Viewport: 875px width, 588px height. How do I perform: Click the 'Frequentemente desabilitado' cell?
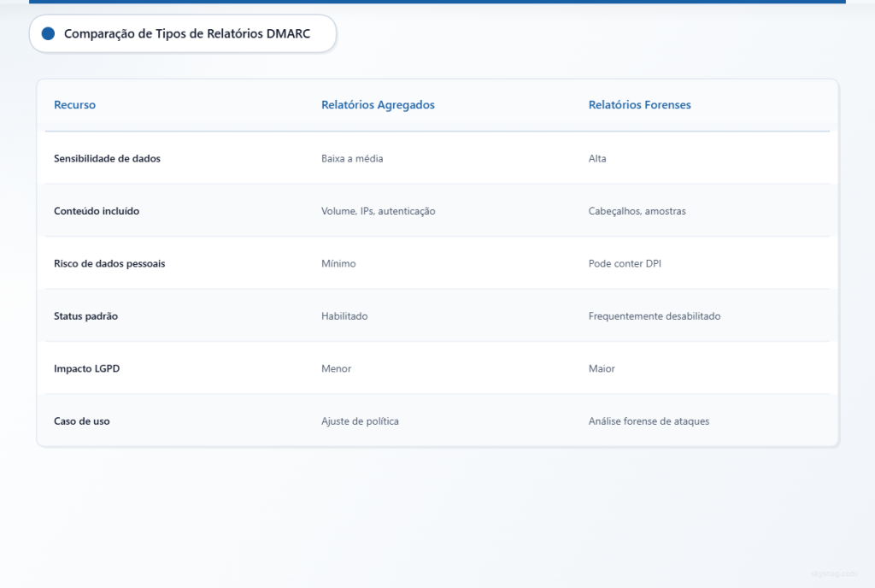pyautogui.click(x=655, y=315)
